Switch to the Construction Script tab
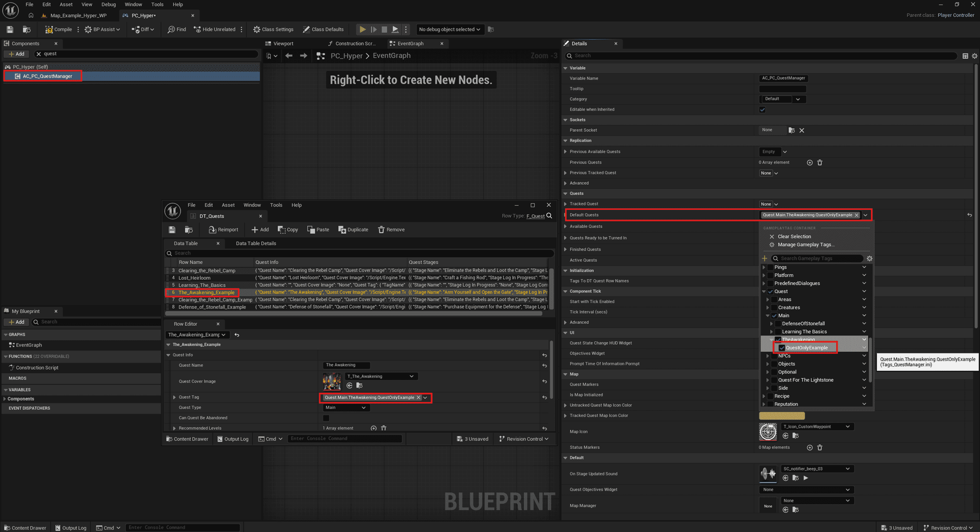The width and height of the screenshot is (980, 532). click(352, 44)
